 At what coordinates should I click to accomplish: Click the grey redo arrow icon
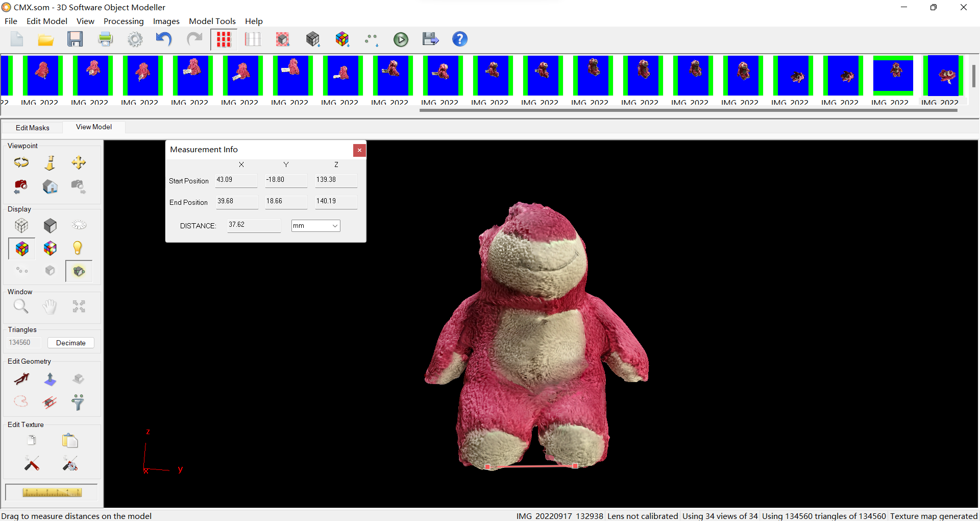click(194, 39)
